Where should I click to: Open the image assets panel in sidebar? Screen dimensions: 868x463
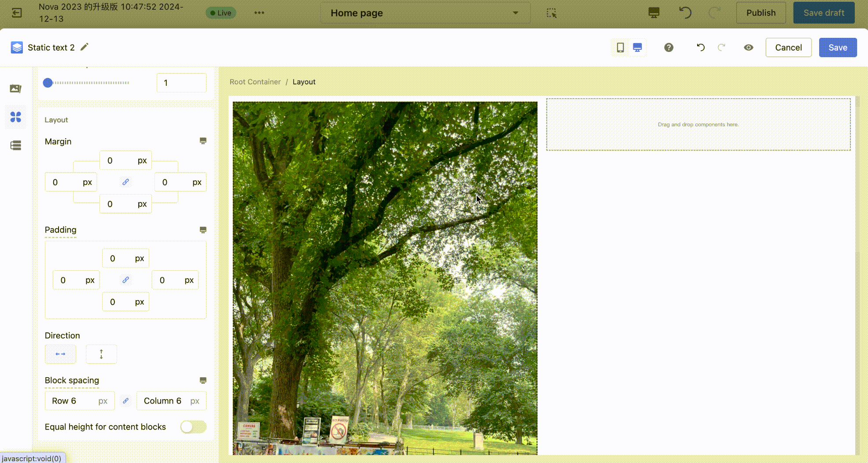pyautogui.click(x=16, y=88)
